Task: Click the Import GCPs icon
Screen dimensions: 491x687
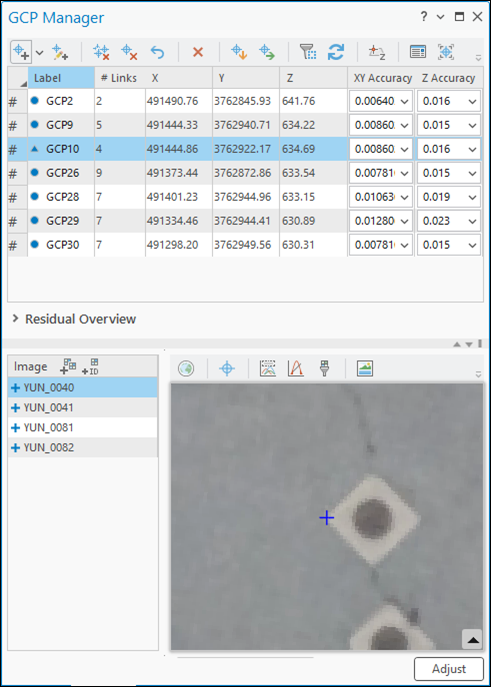Action: tap(239, 52)
